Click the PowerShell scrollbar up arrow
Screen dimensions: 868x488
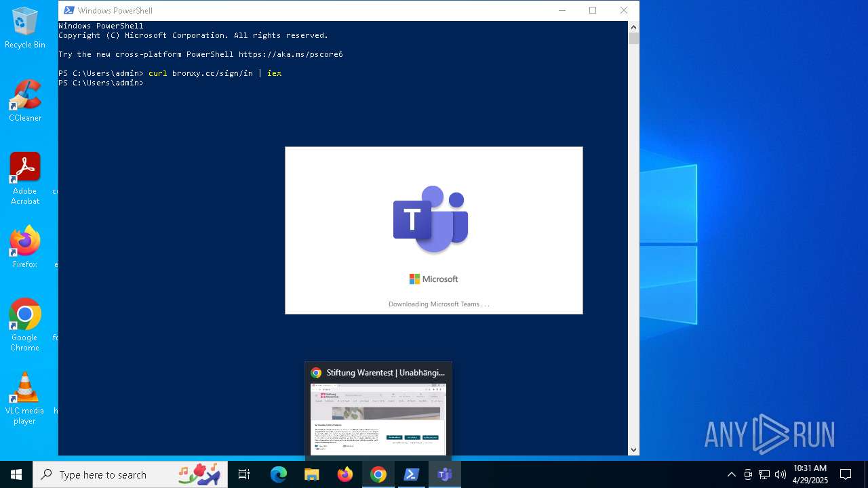pyautogui.click(x=634, y=27)
